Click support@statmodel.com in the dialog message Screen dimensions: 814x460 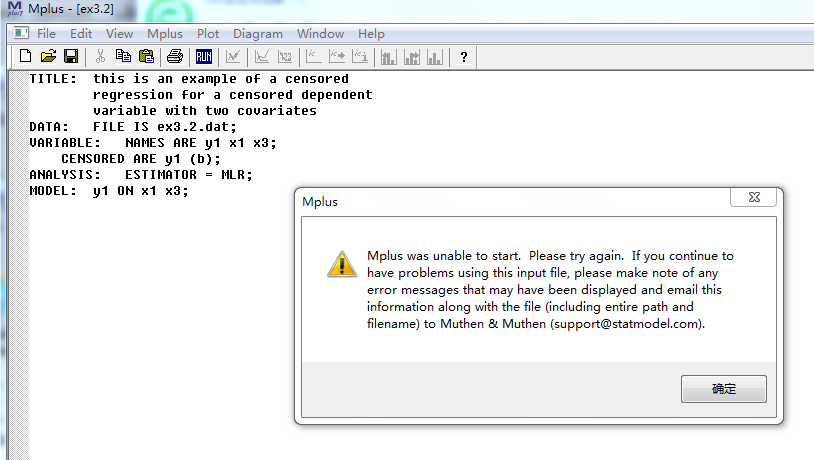626,324
